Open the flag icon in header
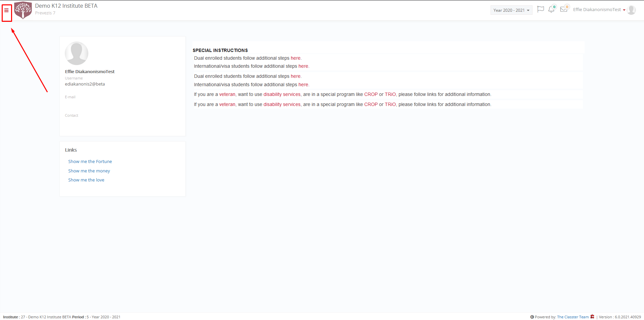Screen dimensions: 644x320 click(541, 9)
